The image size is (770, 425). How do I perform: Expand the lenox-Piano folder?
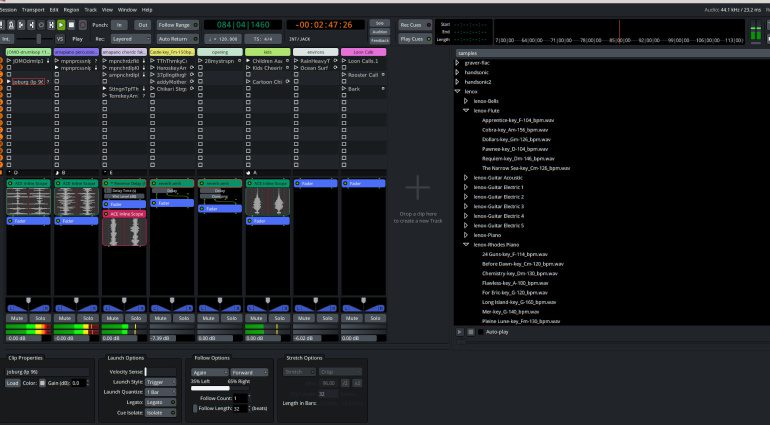[x=466, y=235]
